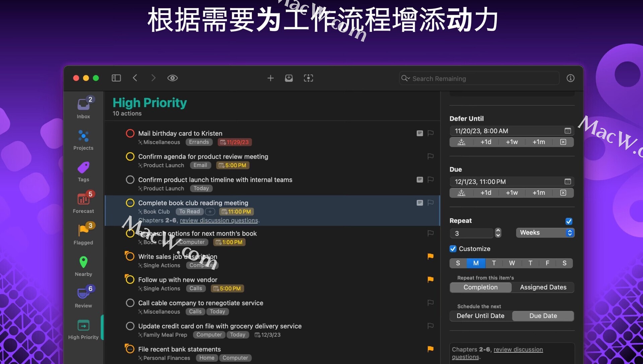Toggle the sidebar visibility icon

(116, 78)
